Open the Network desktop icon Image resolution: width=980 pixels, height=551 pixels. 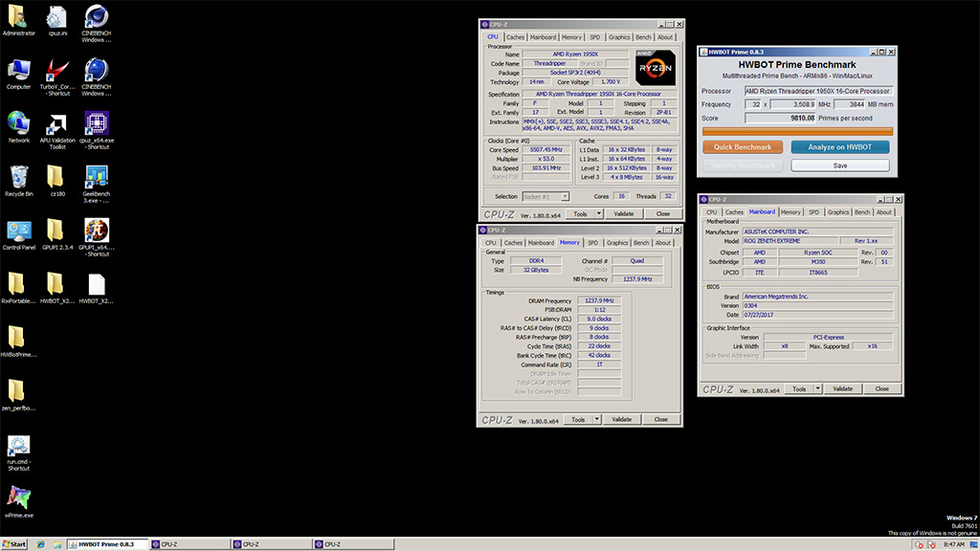[x=18, y=127]
